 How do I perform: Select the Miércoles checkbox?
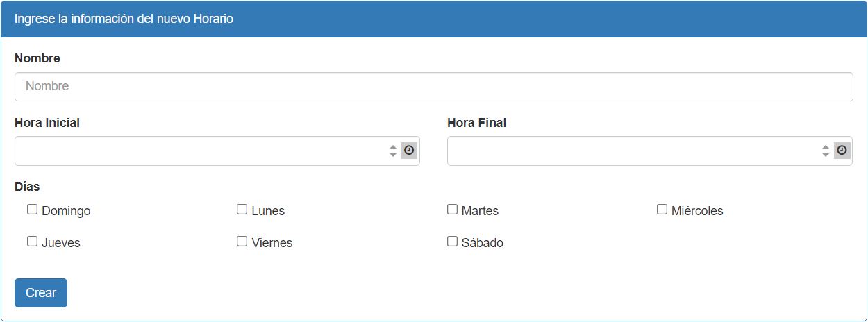(662, 210)
